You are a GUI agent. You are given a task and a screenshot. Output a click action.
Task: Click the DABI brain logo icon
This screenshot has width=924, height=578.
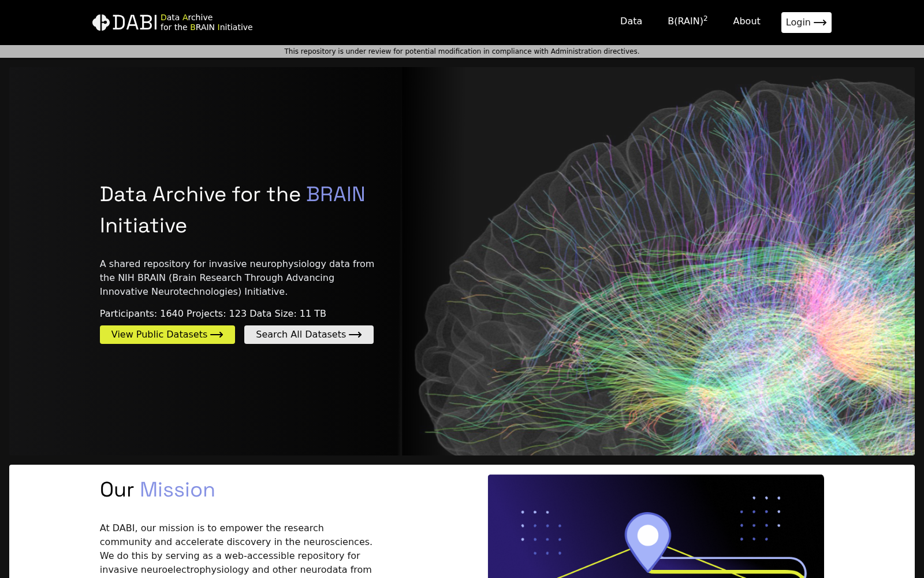[x=101, y=23]
